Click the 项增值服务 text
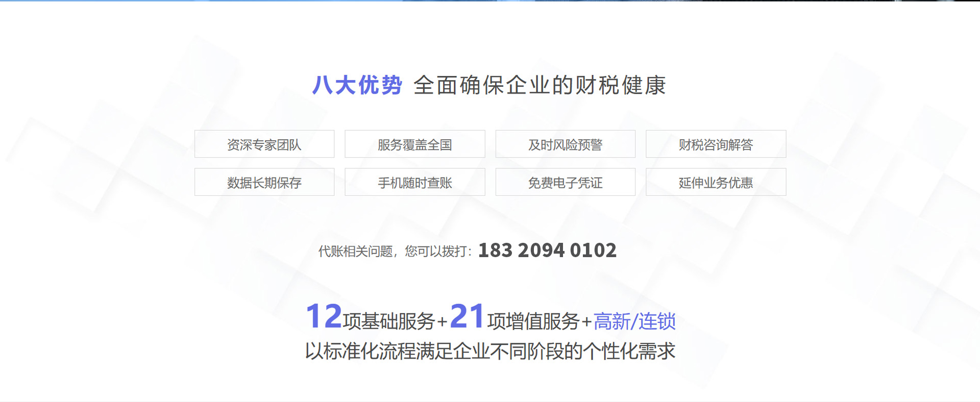Viewport: 980px width, 402px height. (x=533, y=321)
